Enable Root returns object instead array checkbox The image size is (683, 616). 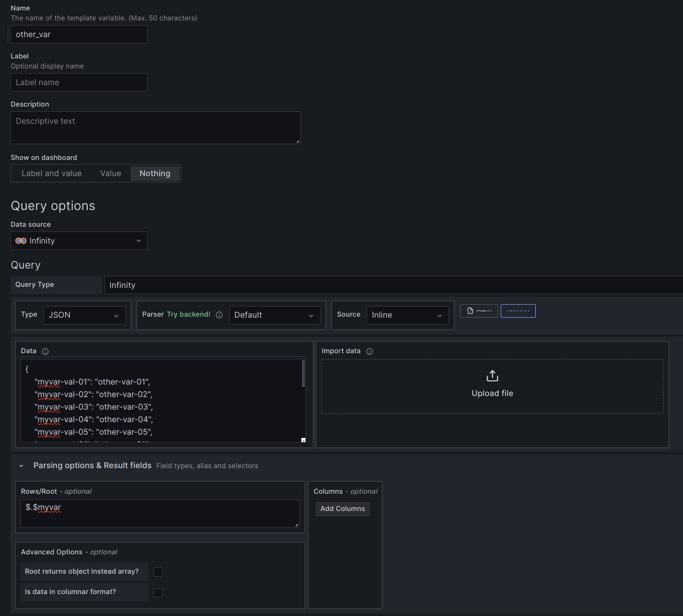coord(158,572)
